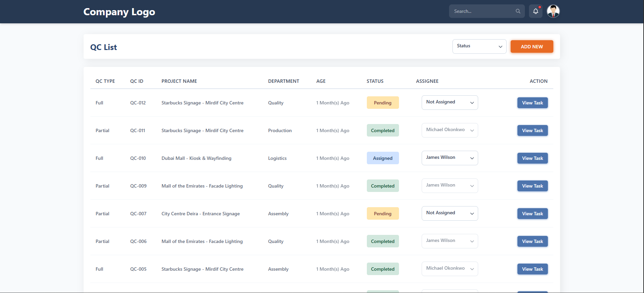Click the Logistics department cell

[x=277, y=158]
